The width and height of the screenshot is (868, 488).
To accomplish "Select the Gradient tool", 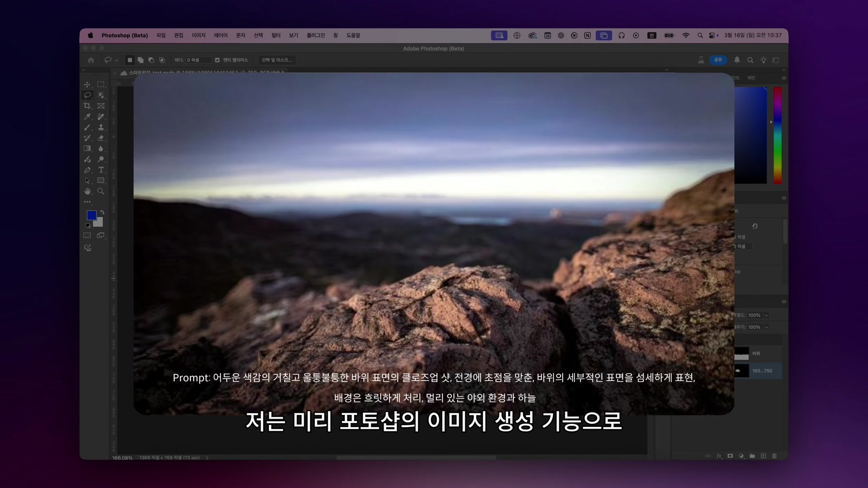I will click(x=87, y=149).
